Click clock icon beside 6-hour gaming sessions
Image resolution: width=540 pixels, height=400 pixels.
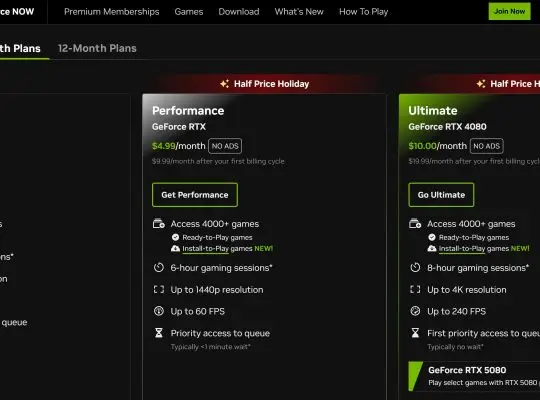pos(159,268)
